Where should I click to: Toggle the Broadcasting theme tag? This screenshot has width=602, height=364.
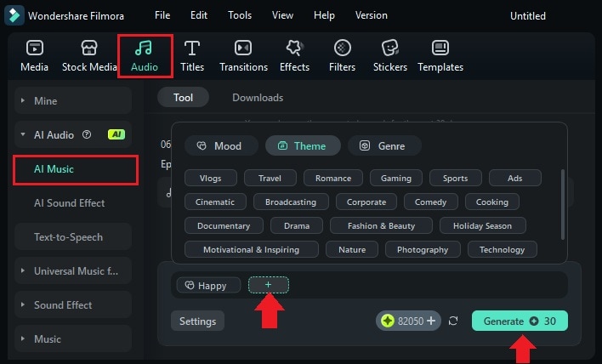pos(291,202)
